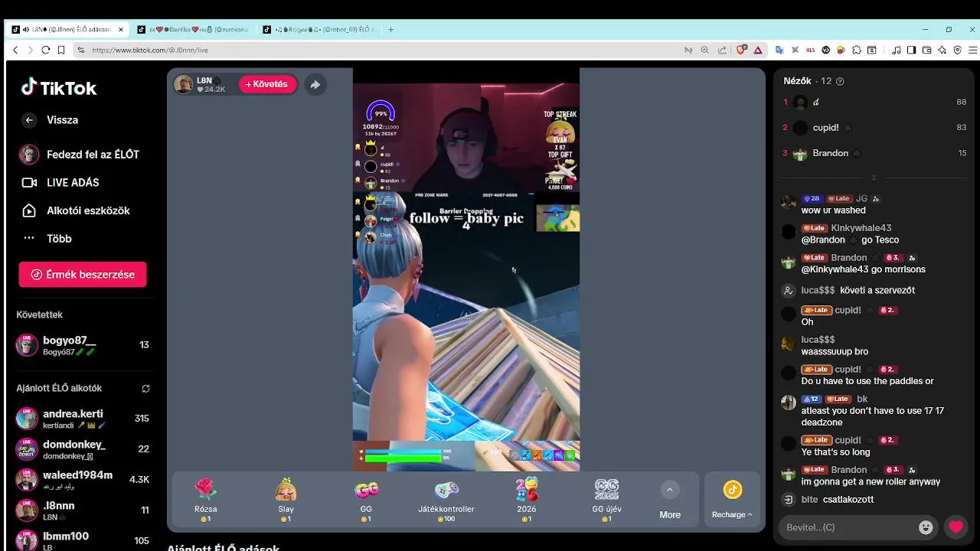980x551 pixels.
Task: Open Leo AI sparkle icon
Action: [x=942, y=50]
